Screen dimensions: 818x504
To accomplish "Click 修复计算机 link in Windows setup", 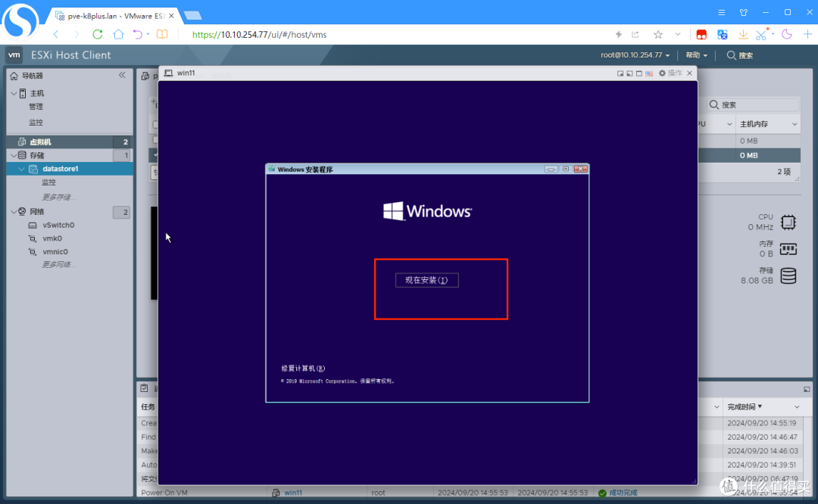I will [x=303, y=369].
